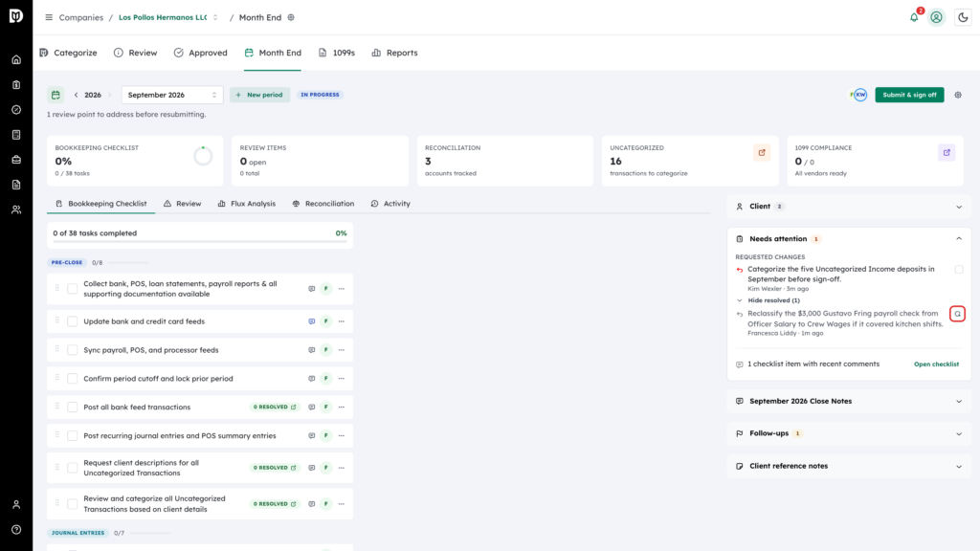The width and height of the screenshot is (980, 551).
Task: Click the tasks completed progress bar
Action: coord(200,241)
